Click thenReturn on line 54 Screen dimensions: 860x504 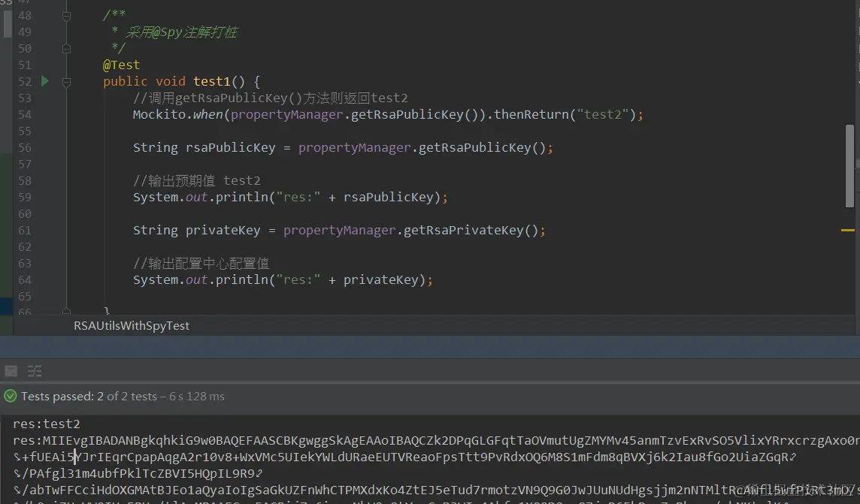(x=531, y=114)
